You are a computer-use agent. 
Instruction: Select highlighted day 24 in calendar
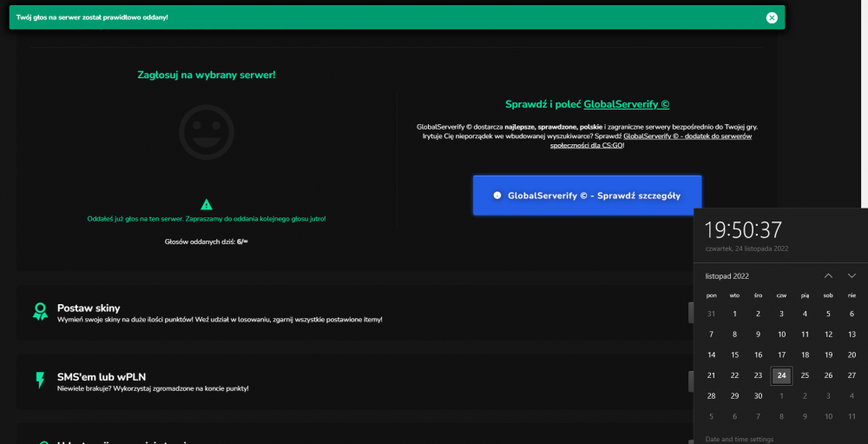pyautogui.click(x=782, y=375)
